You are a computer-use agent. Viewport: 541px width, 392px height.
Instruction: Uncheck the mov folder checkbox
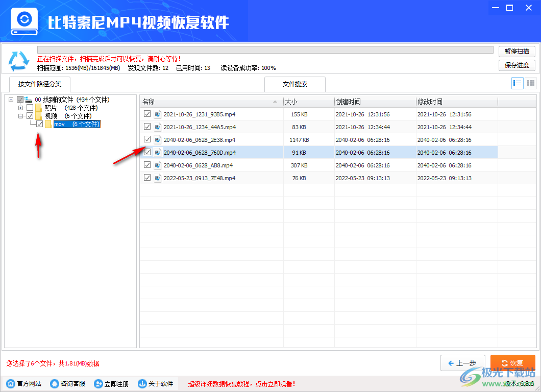(40, 124)
